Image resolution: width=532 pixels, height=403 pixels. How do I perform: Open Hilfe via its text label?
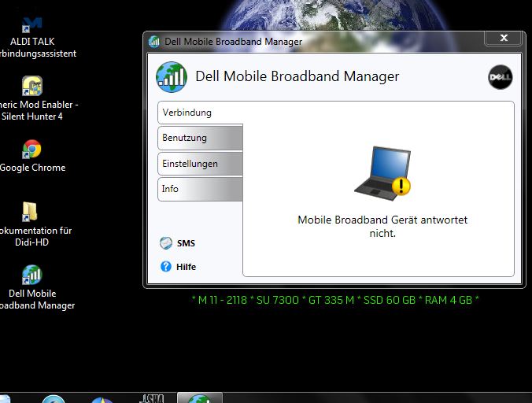[186, 267]
